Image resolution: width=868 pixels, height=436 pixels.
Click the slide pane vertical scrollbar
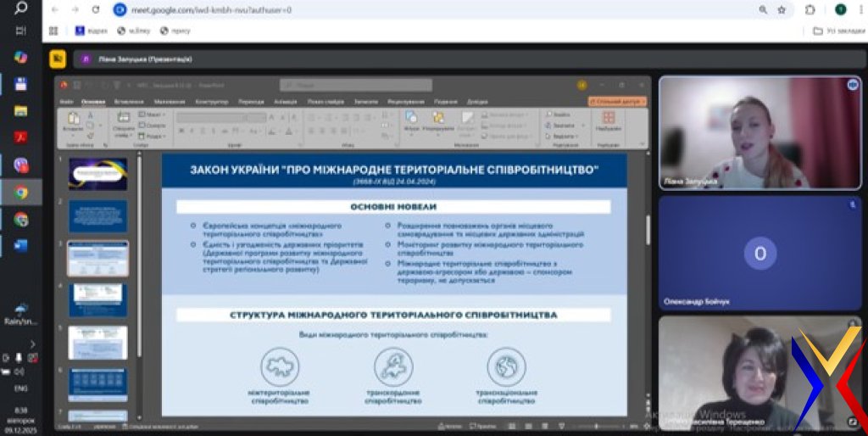click(x=647, y=229)
